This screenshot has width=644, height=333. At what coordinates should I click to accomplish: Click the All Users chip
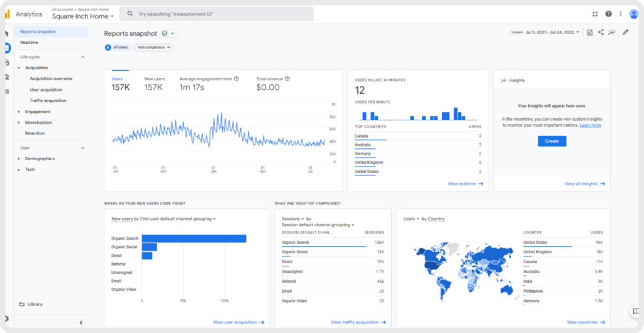click(x=117, y=48)
